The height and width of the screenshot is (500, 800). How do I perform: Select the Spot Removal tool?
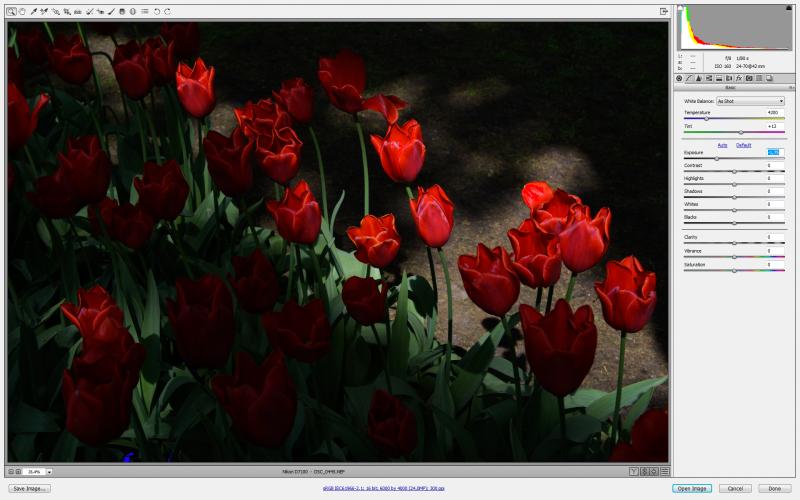pos(89,11)
